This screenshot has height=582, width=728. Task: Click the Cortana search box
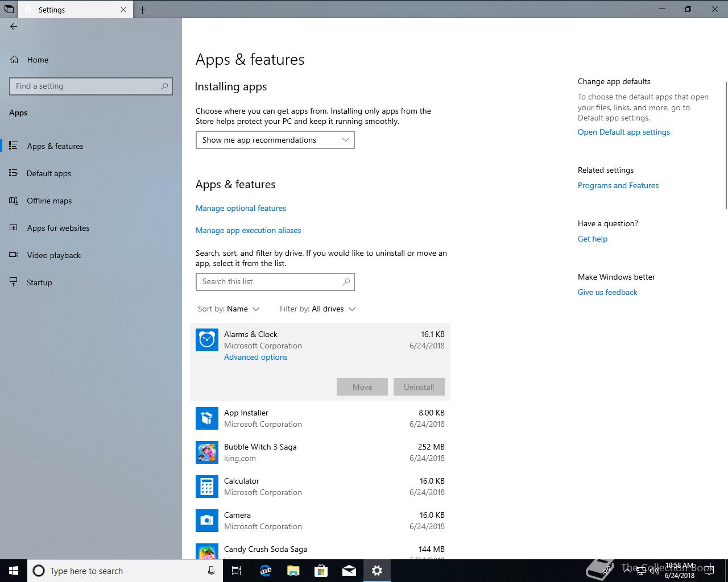(125, 571)
